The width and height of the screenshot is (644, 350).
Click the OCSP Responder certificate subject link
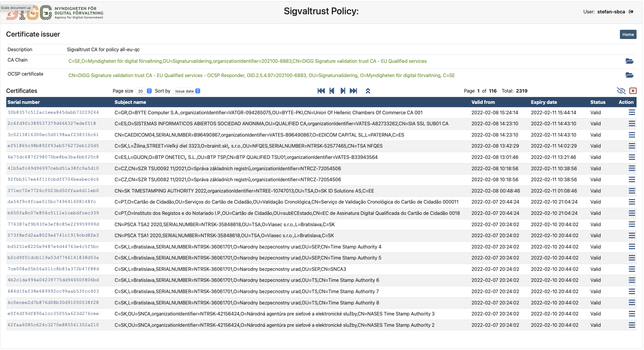[x=261, y=75]
